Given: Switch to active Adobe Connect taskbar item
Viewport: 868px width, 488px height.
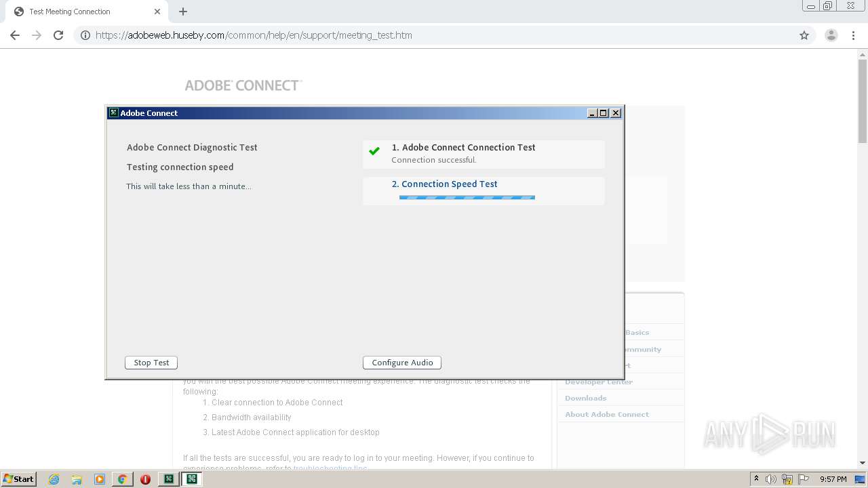Looking at the screenshot, I should click(192, 479).
